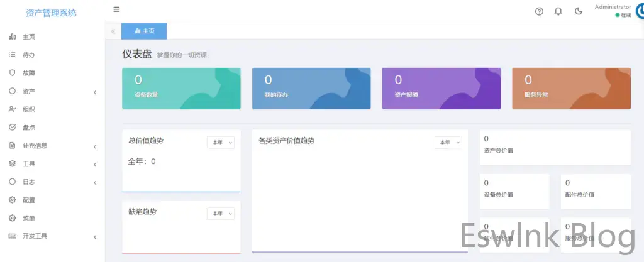The height and width of the screenshot is (262, 644).
Task: Click the 设备数量 green stat card
Action: point(181,89)
